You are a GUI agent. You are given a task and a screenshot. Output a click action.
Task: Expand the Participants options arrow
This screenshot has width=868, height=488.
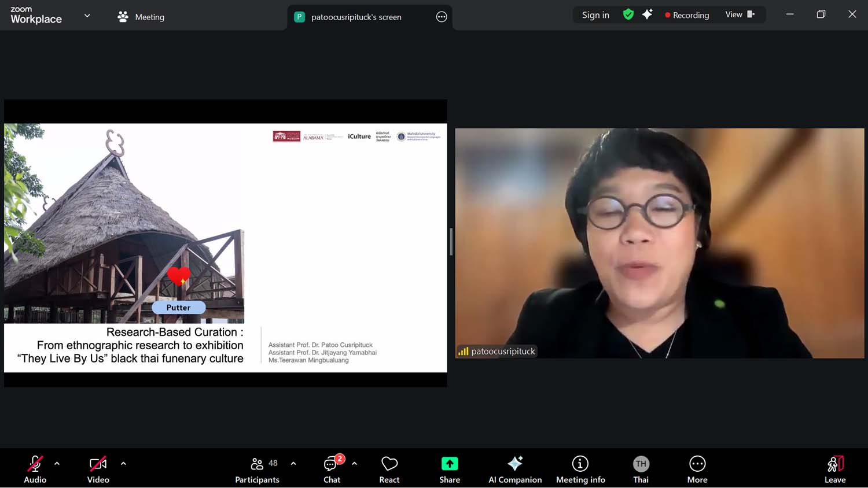[x=293, y=464]
